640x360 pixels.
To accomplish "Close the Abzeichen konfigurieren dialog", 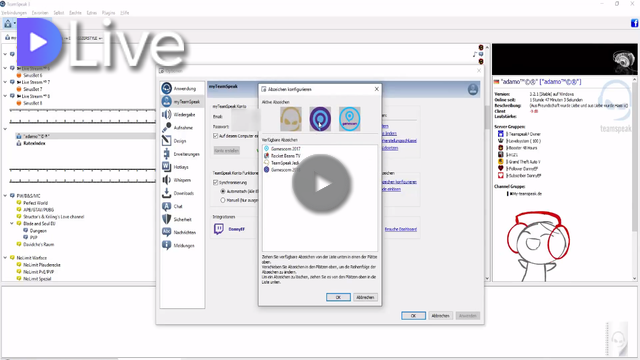I will tap(377, 89).
